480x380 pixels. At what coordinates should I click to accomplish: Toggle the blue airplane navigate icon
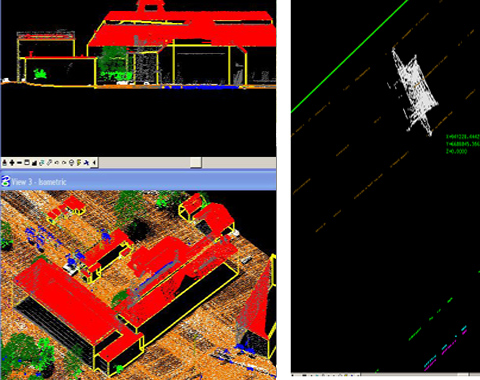[86, 163]
